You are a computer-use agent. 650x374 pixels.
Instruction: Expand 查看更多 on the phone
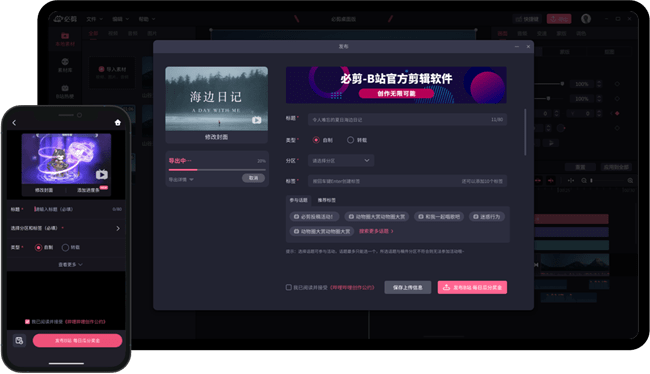click(70, 265)
